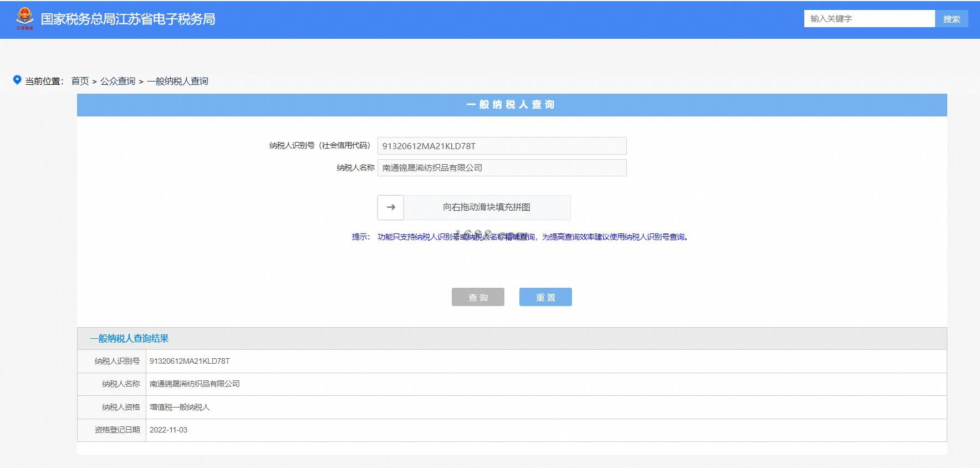Click the blue location pin icon
Screen dimensions: 980x468
17,80
